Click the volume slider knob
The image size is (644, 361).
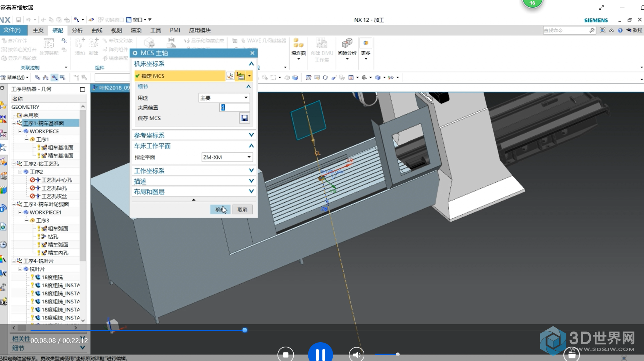(x=398, y=354)
